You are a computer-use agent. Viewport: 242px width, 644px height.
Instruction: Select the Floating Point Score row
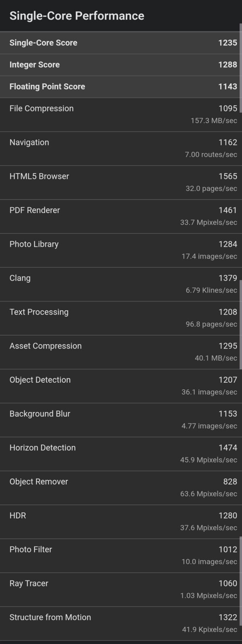(121, 87)
